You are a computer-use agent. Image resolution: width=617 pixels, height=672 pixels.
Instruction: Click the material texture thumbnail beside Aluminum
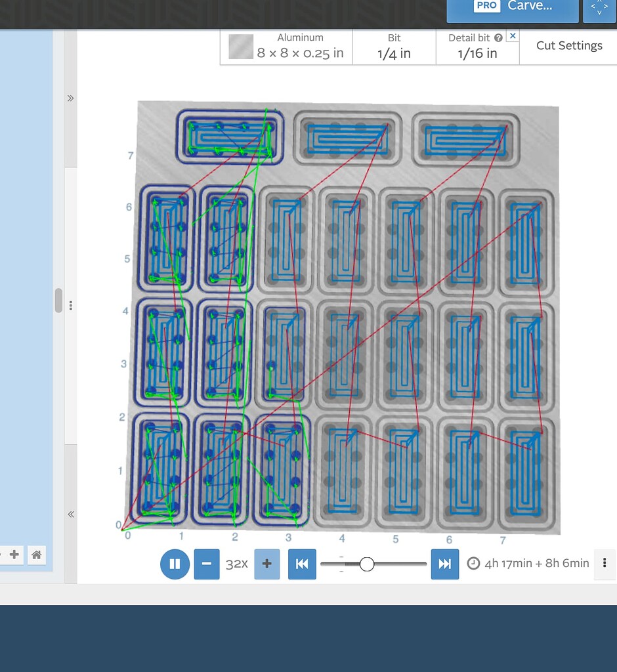(x=241, y=46)
